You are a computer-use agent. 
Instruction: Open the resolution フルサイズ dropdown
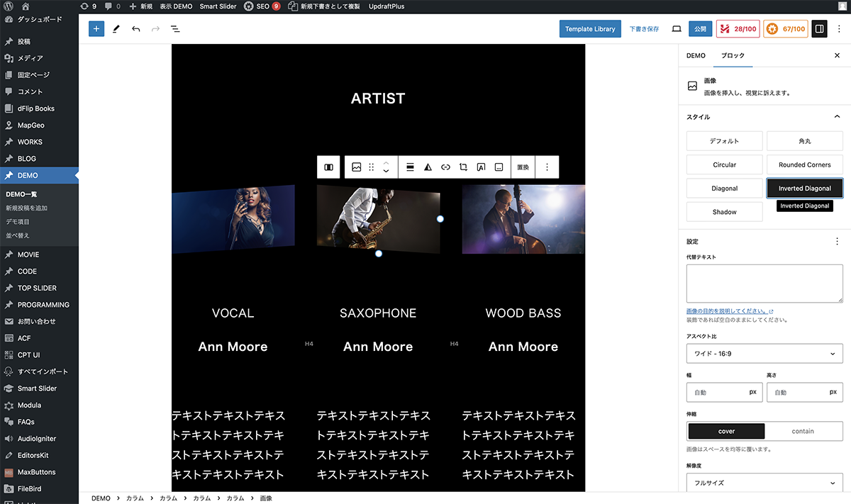tap(764, 483)
